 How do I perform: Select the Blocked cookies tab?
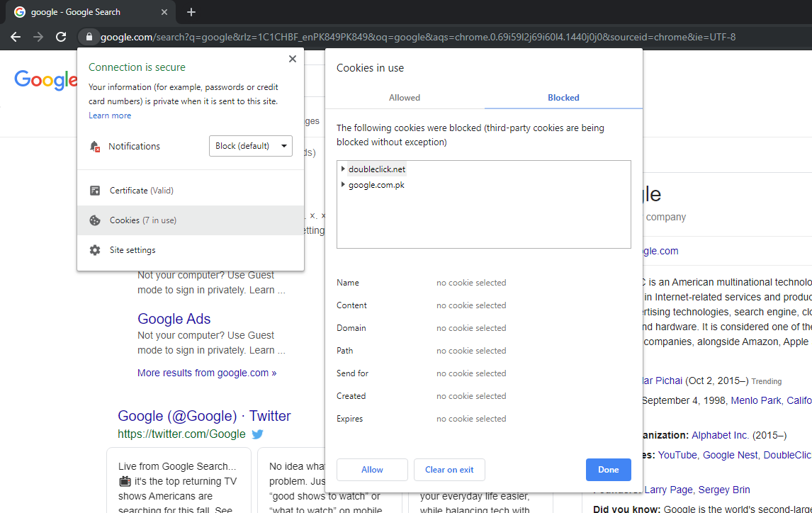point(563,97)
